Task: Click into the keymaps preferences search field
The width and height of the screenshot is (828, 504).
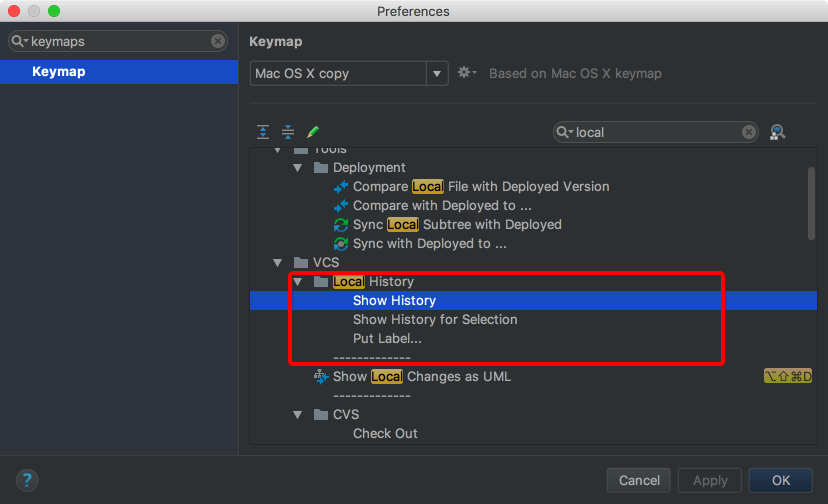Action: (118, 41)
